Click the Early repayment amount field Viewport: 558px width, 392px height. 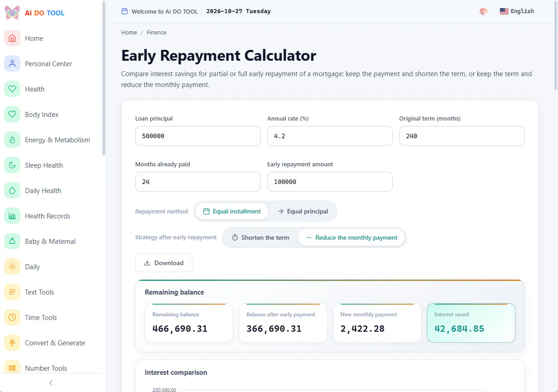[x=330, y=182]
